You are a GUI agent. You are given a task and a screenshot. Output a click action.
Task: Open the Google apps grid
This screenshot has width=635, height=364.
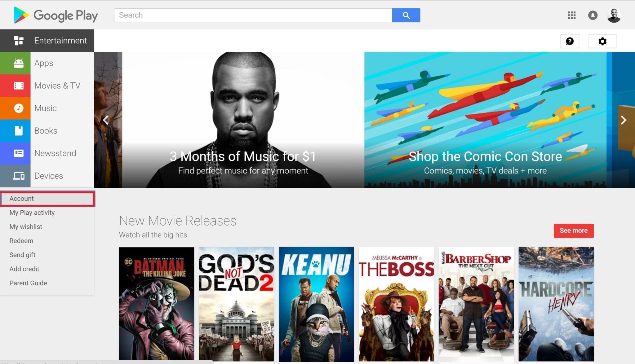click(x=571, y=15)
